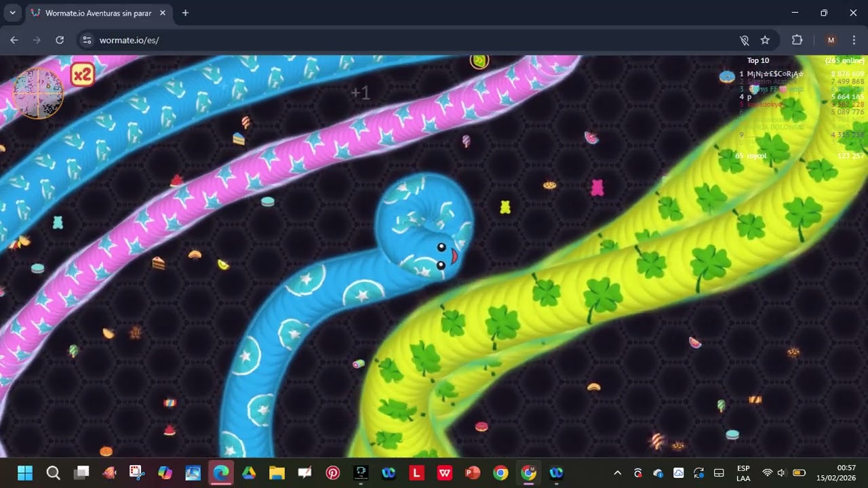Launch Snipping Tool from taskbar
The image size is (868, 488).
point(137,472)
